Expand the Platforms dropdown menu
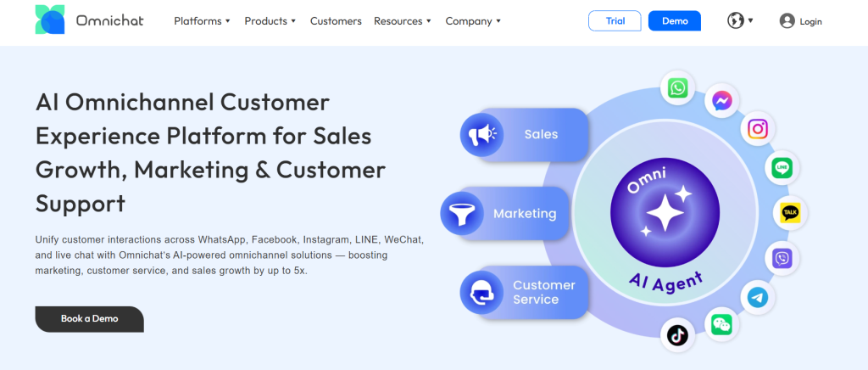 point(202,21)
